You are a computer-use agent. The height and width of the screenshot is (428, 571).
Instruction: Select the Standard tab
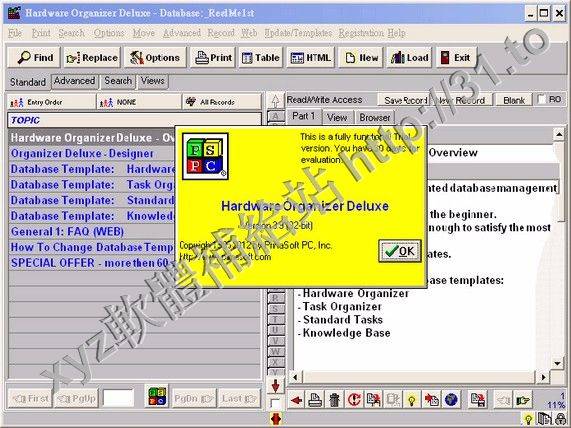click(x=28, y=82)
